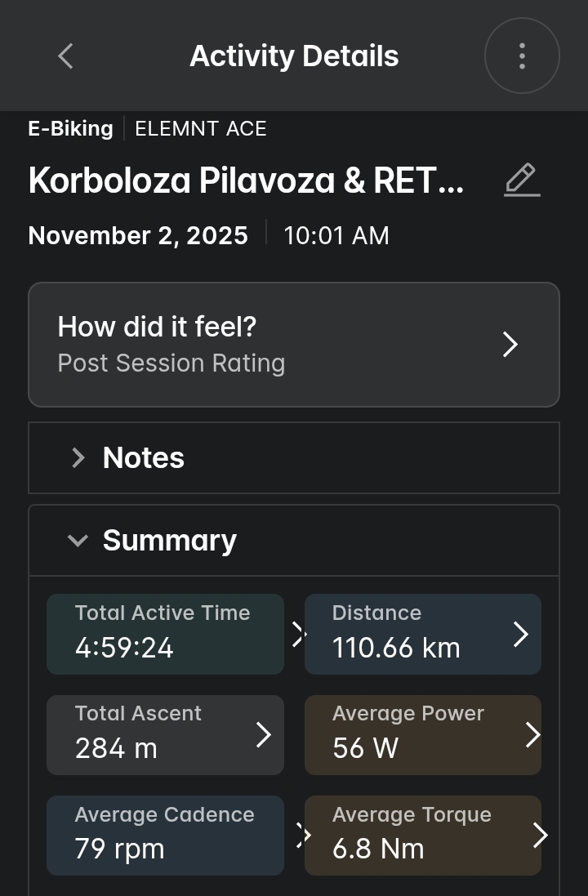Tap the back arrow icon
Image resolution: width=588 pixels, height=896 pixels.
pos(66,56)
